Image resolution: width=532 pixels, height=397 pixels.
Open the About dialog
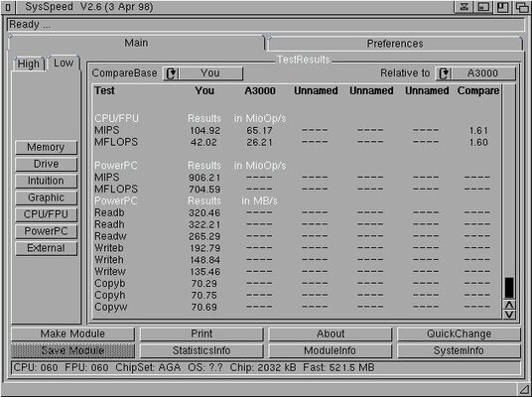[x=331, y=333]
